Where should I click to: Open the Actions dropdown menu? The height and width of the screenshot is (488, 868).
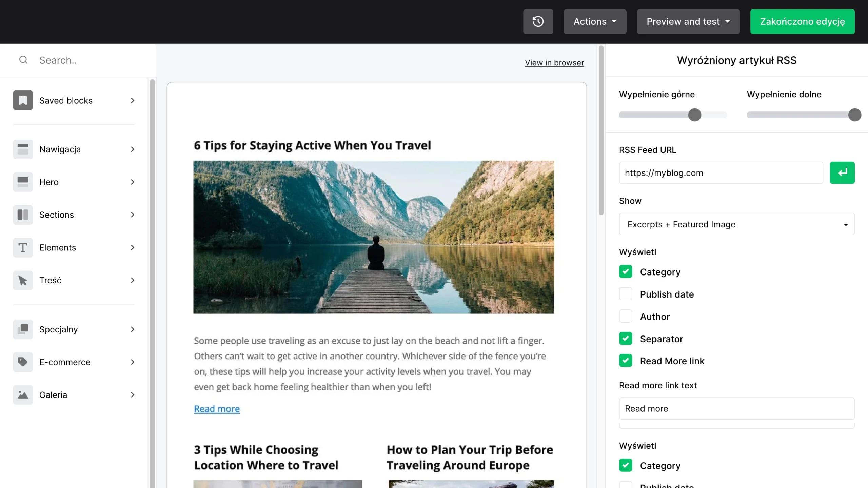point(595,21)
